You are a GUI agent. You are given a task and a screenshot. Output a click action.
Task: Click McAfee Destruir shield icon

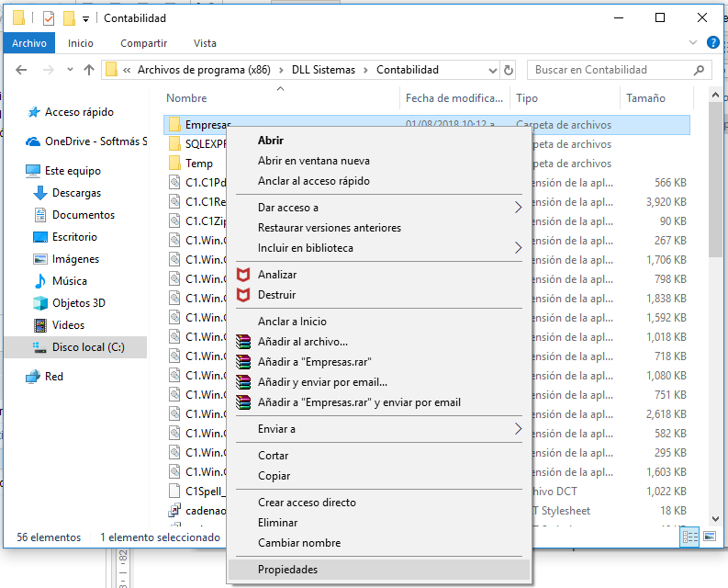243,295
